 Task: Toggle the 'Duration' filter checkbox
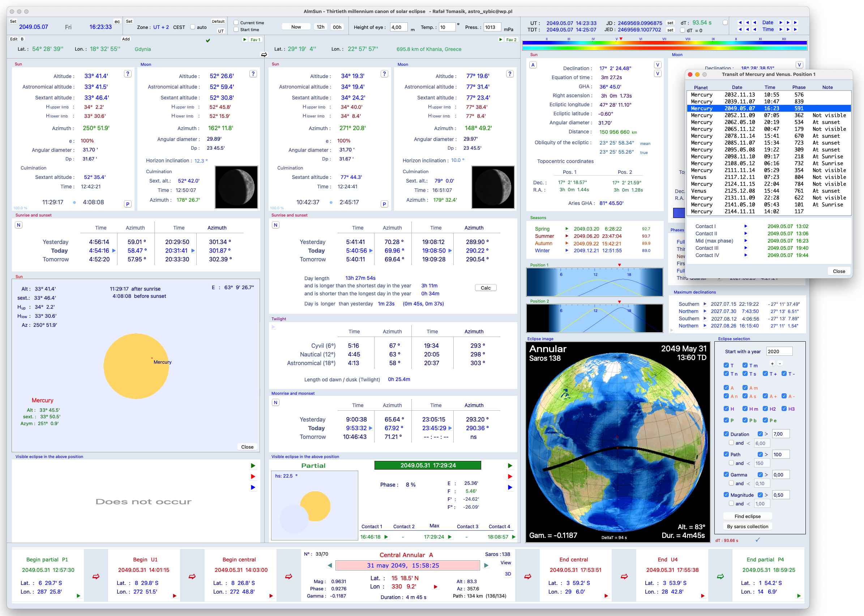(726, 434)
